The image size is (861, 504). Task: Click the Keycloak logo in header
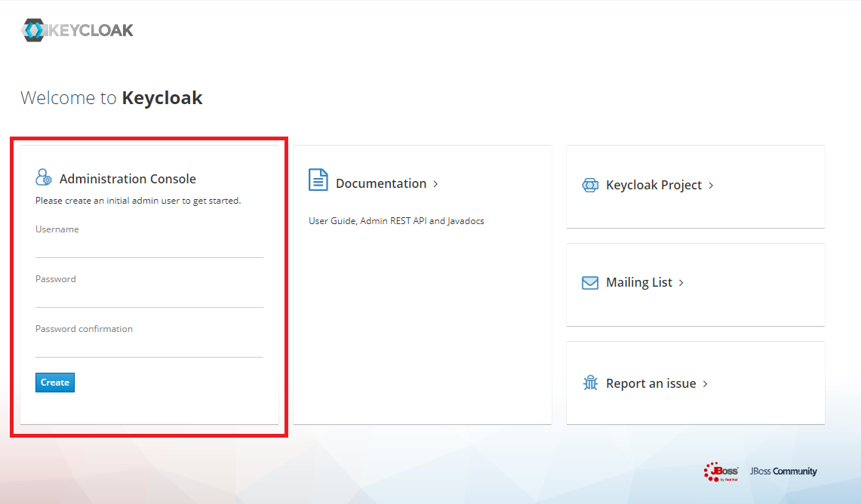[x=78, y=30]
